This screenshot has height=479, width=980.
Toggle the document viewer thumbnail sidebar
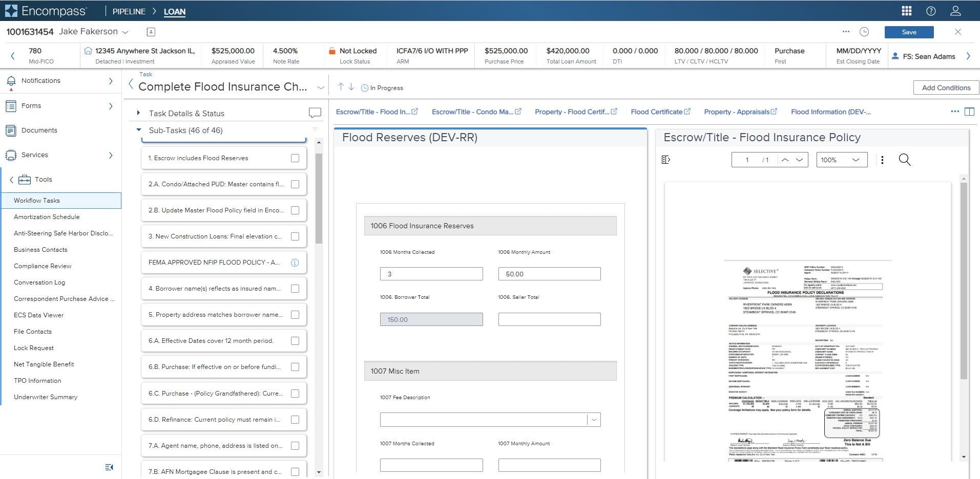(666, 160)
